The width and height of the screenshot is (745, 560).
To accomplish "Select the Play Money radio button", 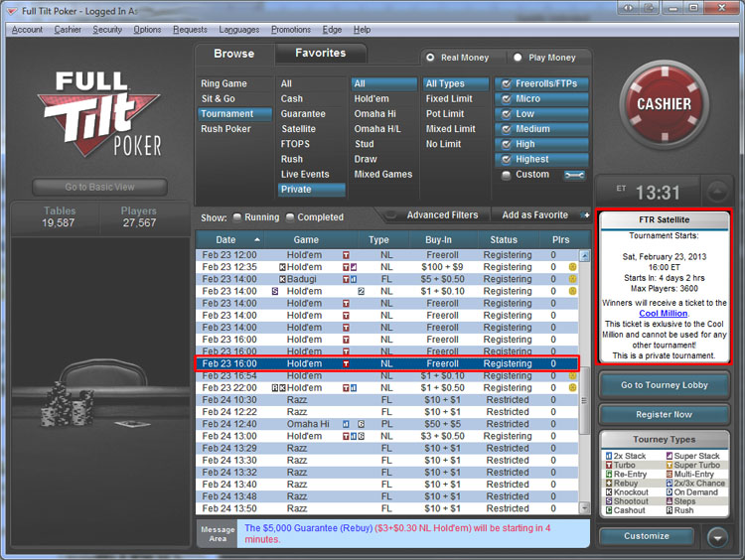I will pyautogui.click(x=518, y=58).
